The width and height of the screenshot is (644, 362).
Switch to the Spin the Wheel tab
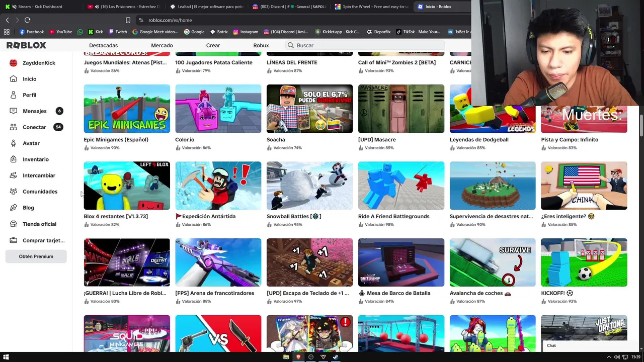click(371, 7)
